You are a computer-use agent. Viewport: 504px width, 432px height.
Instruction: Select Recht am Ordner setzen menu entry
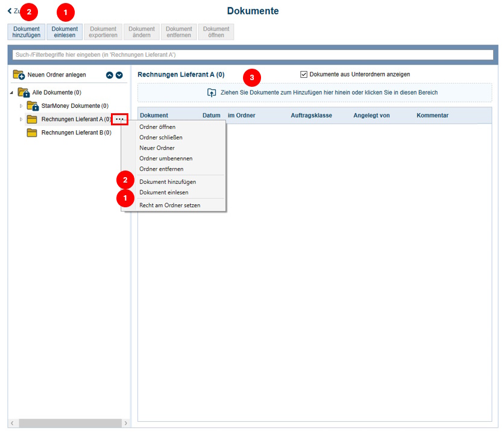click(169, 205)
